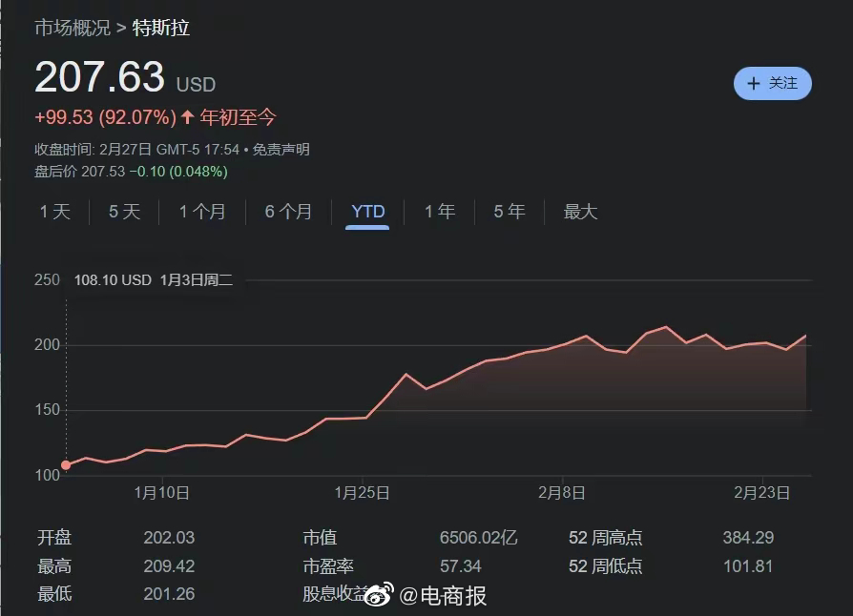Viewport: 853px width, 616px height.
Task: Click the 150 y-axis label
Action: pyautogui.click(x=47, y=410)
